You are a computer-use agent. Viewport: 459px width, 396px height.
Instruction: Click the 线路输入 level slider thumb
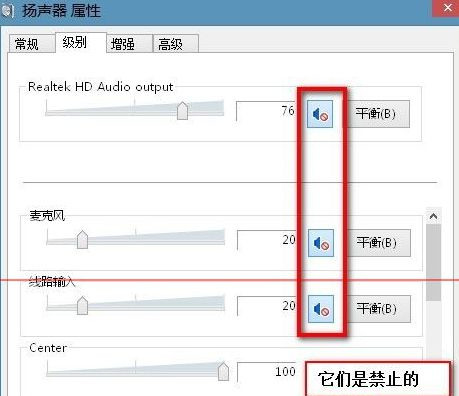82,306
